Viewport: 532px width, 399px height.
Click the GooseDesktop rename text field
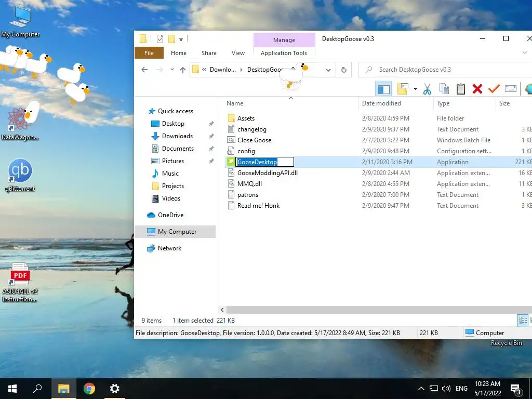coord(264,162)
